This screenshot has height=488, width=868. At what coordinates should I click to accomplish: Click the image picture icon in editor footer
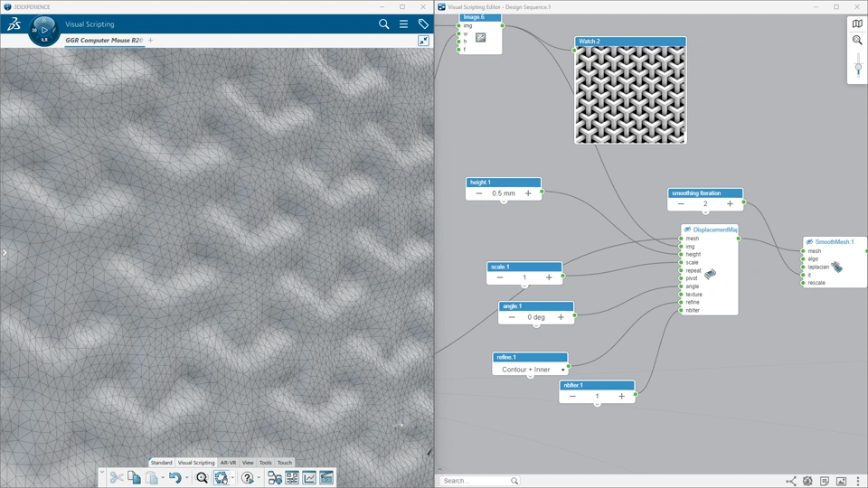pos(841,481)
